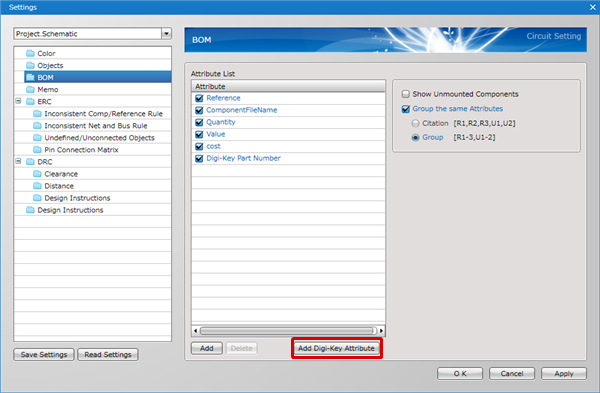
Task: Click the DRC folder icon
Action: point(30,161)
